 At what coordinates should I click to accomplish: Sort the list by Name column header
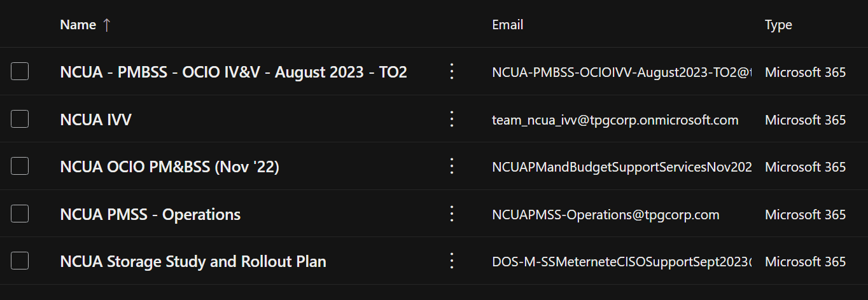pyautogui.click(x=78, y=25)
